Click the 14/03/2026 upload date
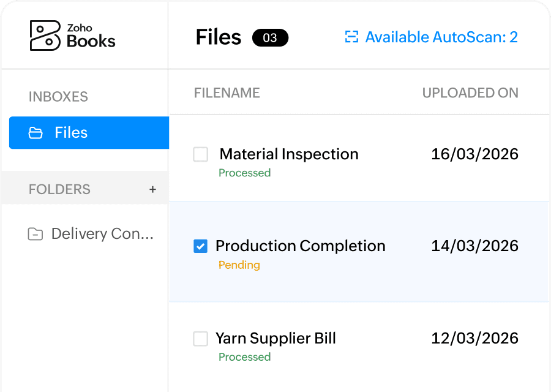 coord(474,246)
